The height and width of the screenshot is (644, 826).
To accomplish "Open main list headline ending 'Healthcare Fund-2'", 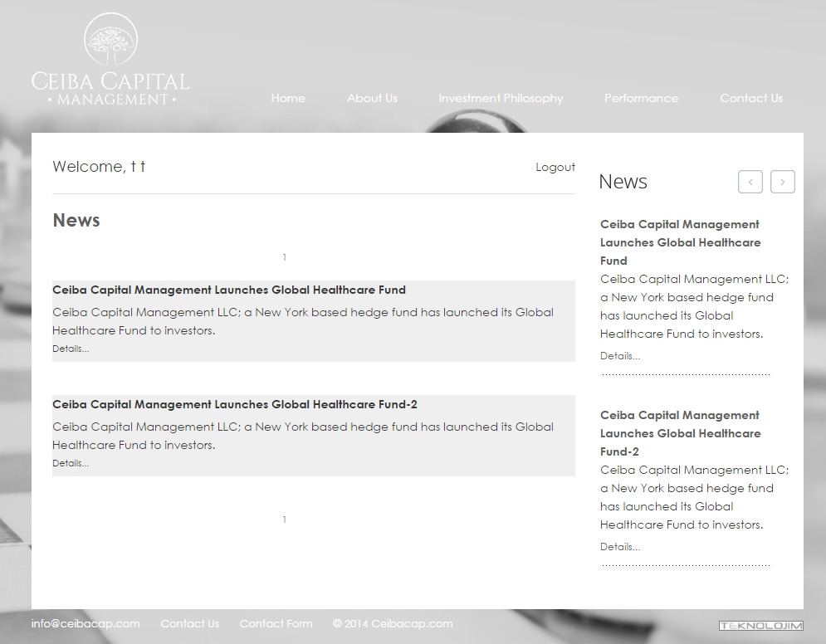I will point(234,404).
